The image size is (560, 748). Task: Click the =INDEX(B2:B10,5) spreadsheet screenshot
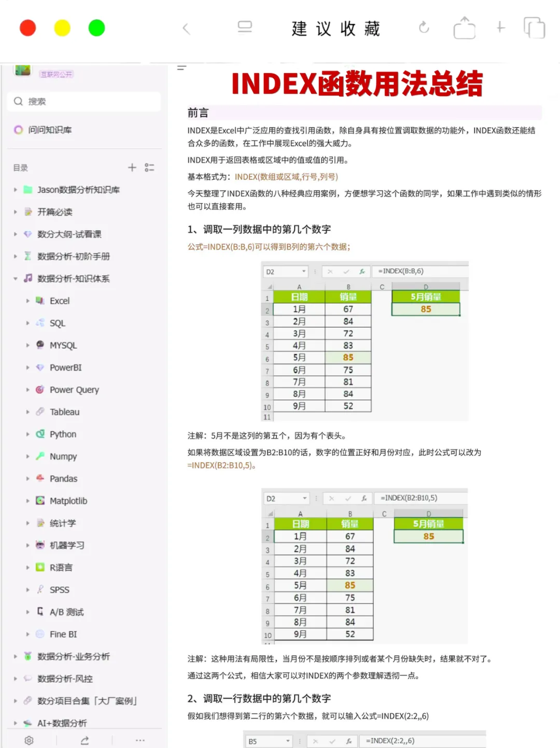point(365,566)
